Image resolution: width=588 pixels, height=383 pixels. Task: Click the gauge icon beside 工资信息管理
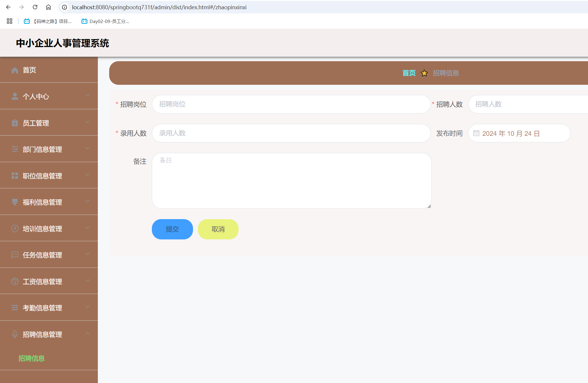click(x=15, y=282)
